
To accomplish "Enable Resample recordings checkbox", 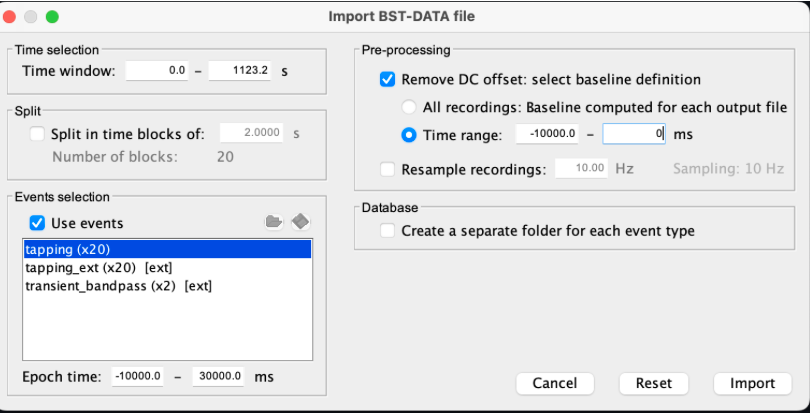I will (387, 169).
